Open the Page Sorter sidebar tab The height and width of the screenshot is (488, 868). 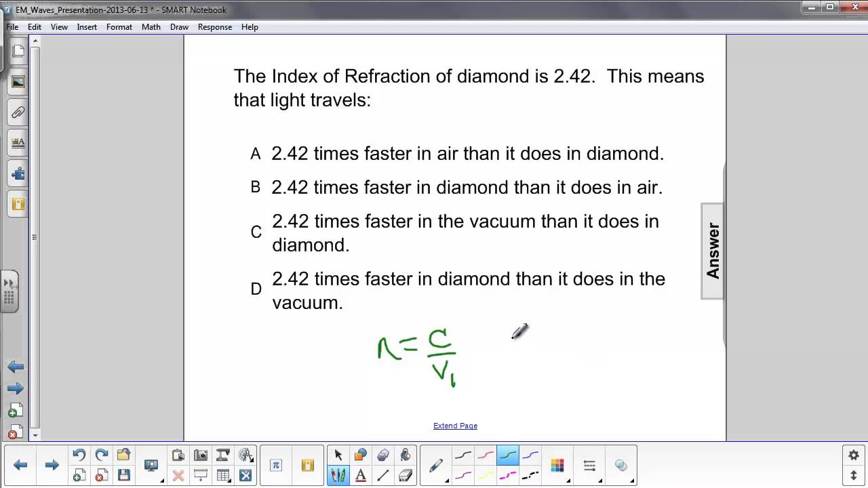click(18, 52)
